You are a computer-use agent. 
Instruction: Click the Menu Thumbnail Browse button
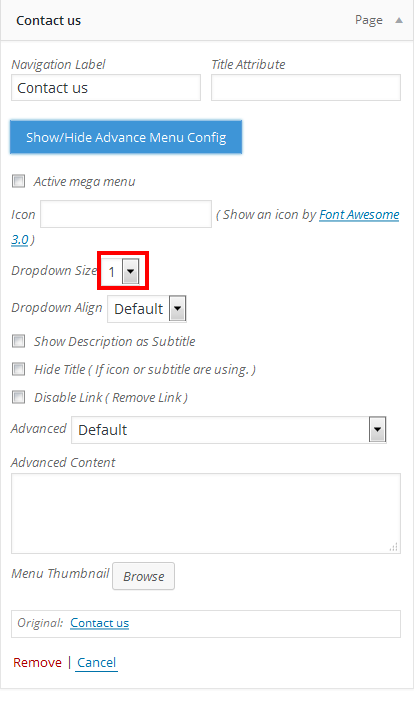click(x=144, y=576)
